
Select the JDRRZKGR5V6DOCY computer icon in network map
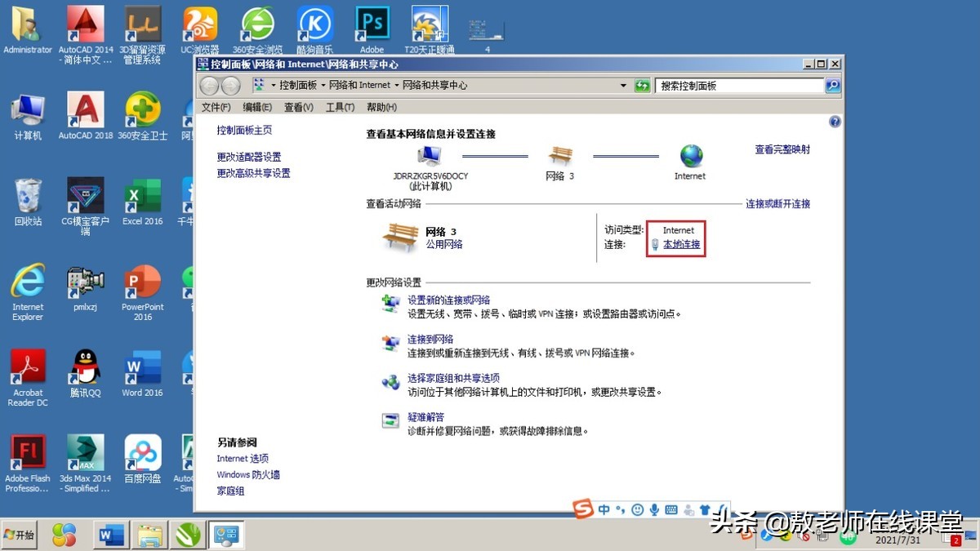428,157
